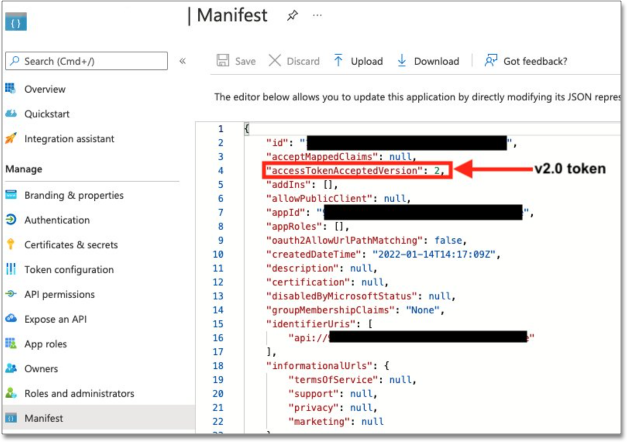The height and width of the screenshot is (442, 627).
Task: Click the Authentication icon
Action: point(11,220)
